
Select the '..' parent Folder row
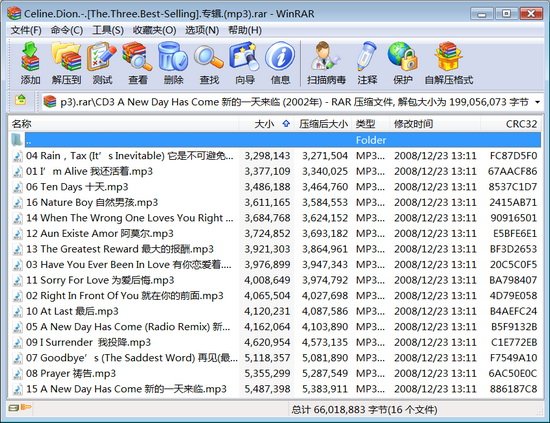pyautogui.click(x=275, y=140)
